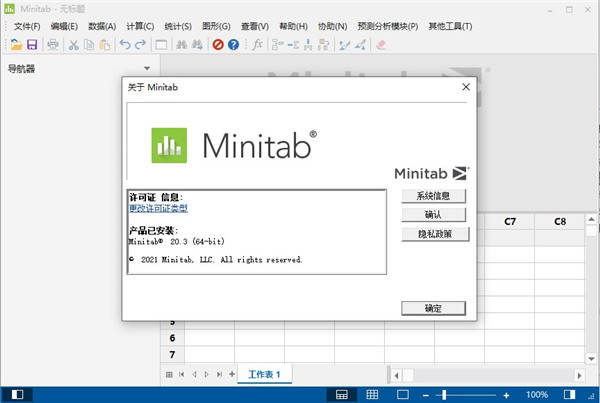Image resolution: width=600 pixels, height=403 pixels.
Task: Open the 图形(G) menu
Action: pos(216,26)
